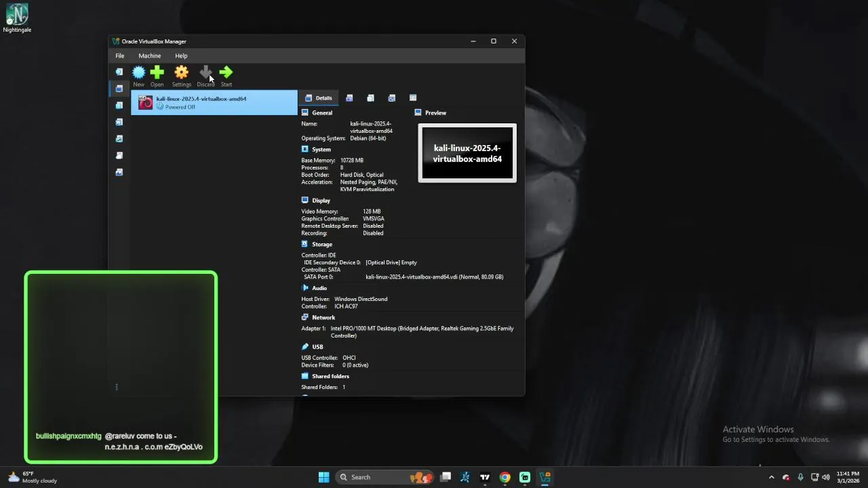868x488 pixels.
Task: Switch to the Logs tab icon
Action: (x=370, y=98)
